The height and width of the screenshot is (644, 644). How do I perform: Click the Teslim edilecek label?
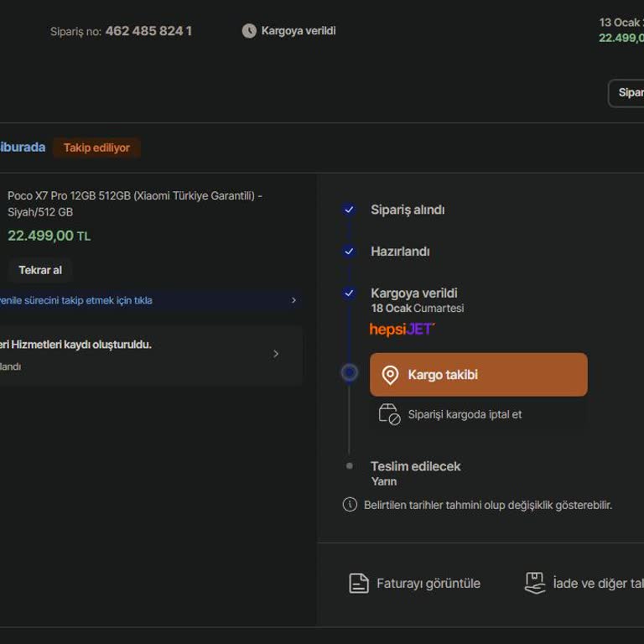pyautogui.click(x=416, y=466)
